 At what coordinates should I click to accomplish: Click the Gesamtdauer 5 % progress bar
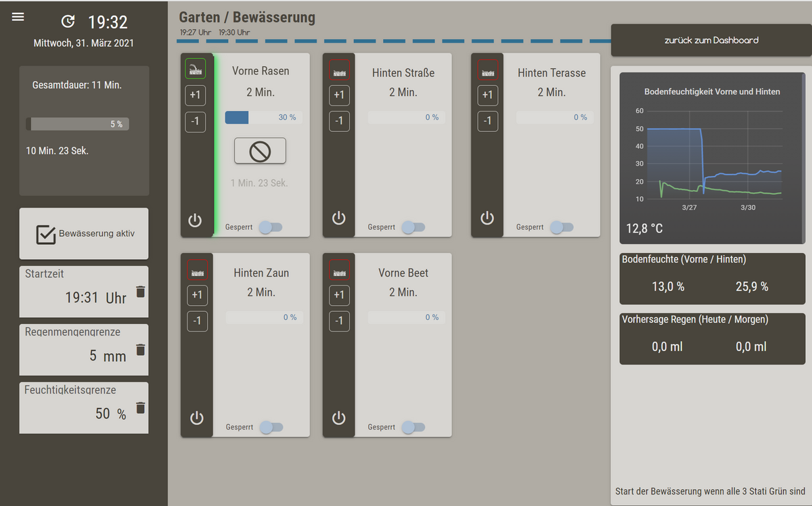point(77,124)
